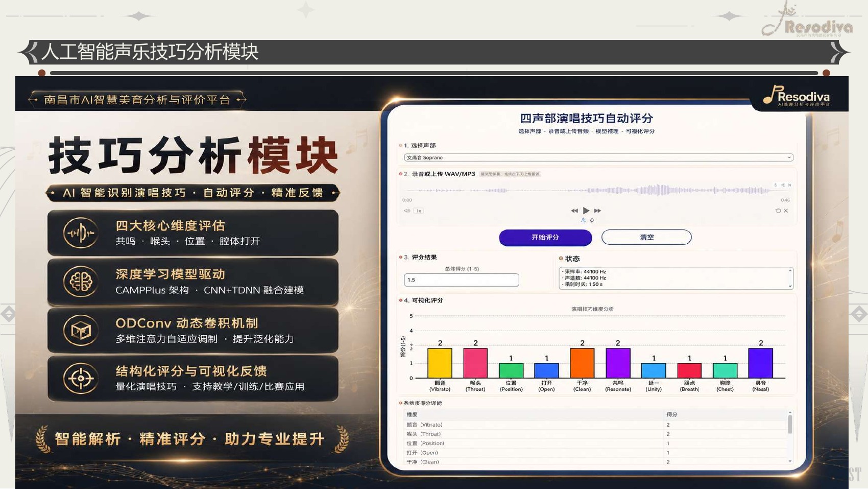The image size is (868, 489).
Task: Click the undo/reset icon in the audio player
Action: coord(778,211)
